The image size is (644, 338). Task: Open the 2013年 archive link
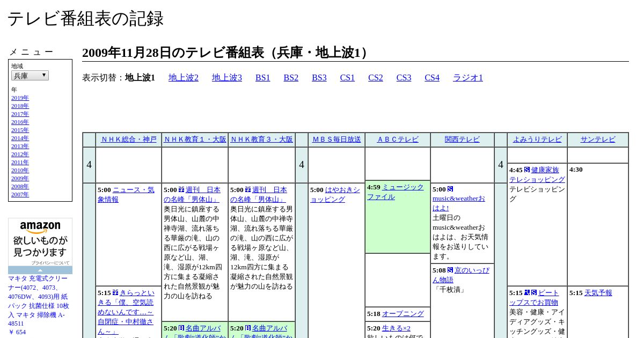tap(20, 146)
